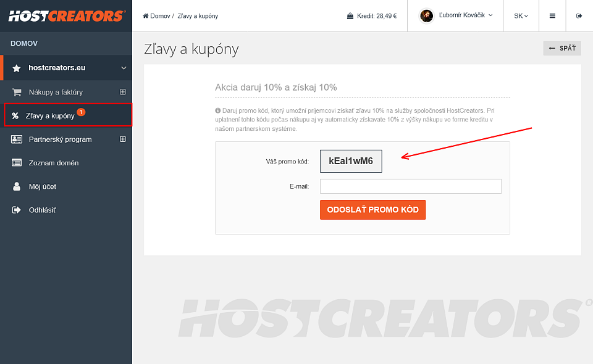Click the Zoznam domén list icon
This screenshot has width=593, height=364.
coord(17,163)
